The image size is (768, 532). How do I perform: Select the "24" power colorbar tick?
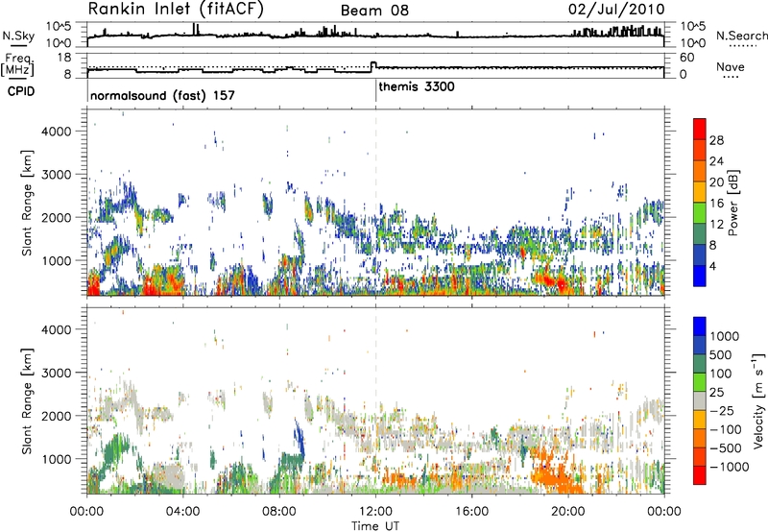(x=716, y=161)
